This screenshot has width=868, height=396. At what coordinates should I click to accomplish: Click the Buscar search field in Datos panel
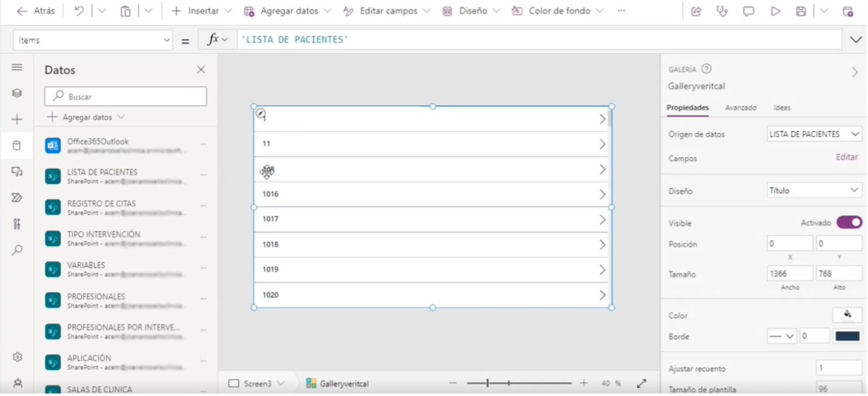coord(125,96)
